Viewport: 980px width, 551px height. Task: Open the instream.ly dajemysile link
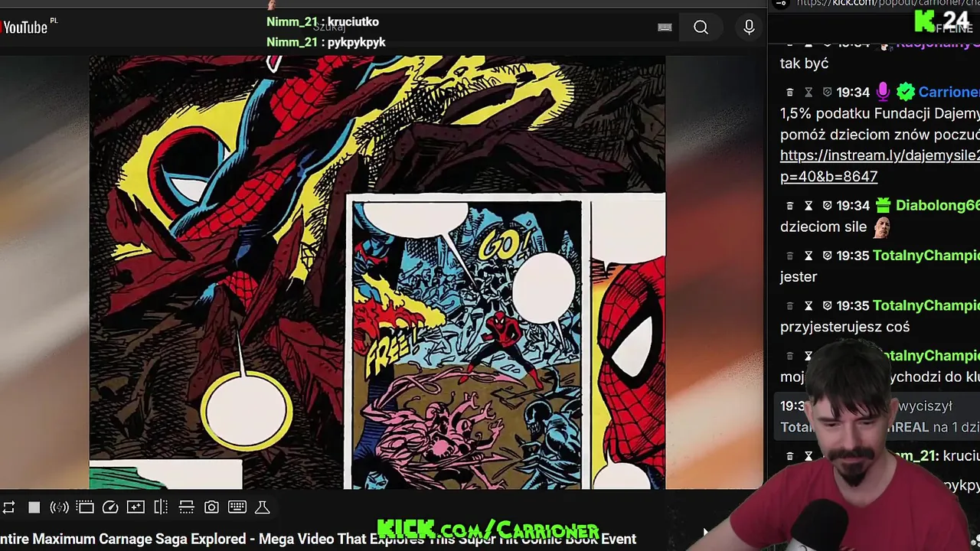880,165
